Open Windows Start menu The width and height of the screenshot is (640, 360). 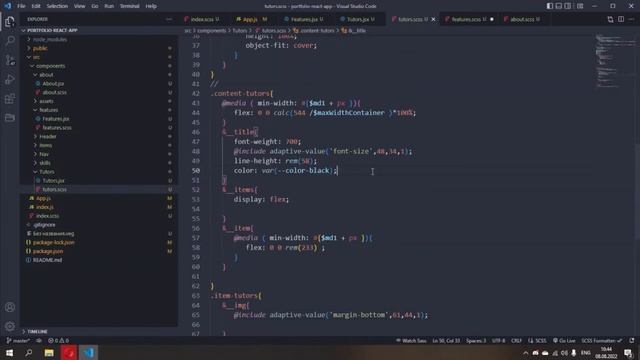(x=9, y=353)
